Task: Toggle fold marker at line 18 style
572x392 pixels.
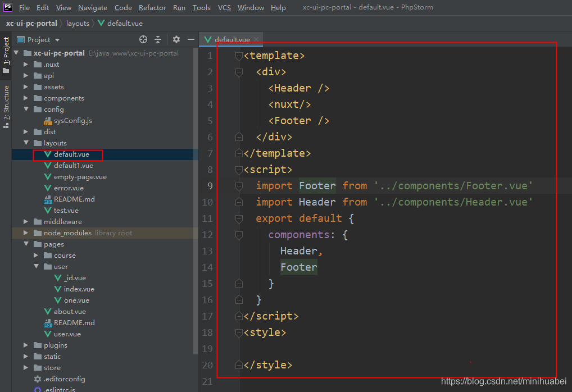Action: [x=239, y=333]
